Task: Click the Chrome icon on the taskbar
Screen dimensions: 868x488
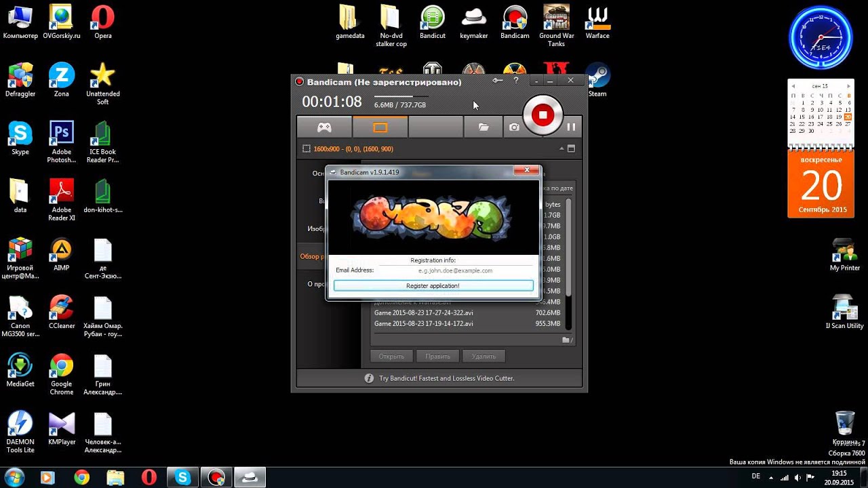Action: tap(81, 478)
